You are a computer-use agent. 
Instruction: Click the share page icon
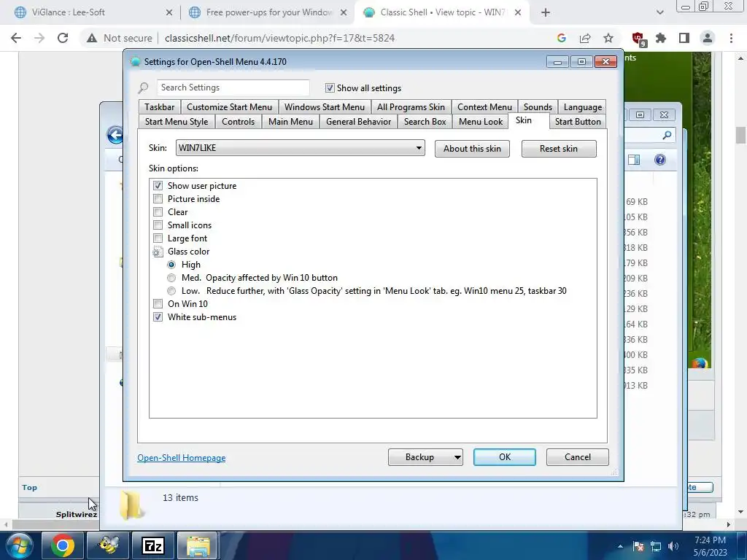pyautogui.click(x=585, y=38)
